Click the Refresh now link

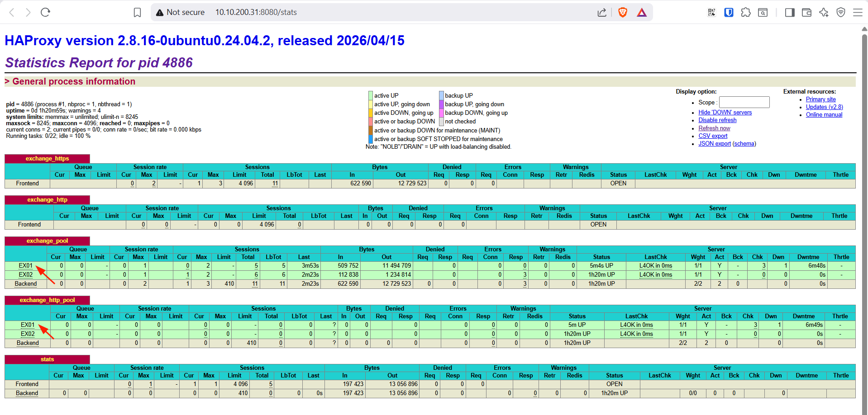point(714,128)
